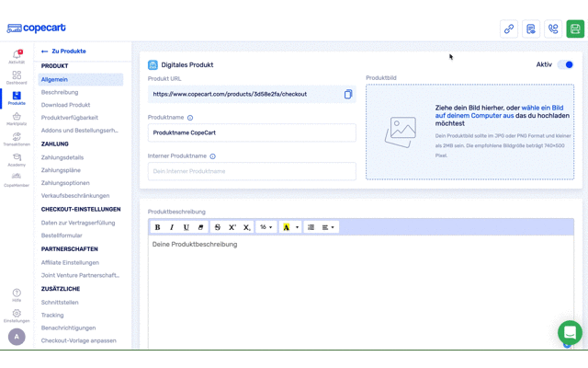The width and height of the screenshot is (588, 368).
Task: Click the link icon in top bar
Action: 509,29
